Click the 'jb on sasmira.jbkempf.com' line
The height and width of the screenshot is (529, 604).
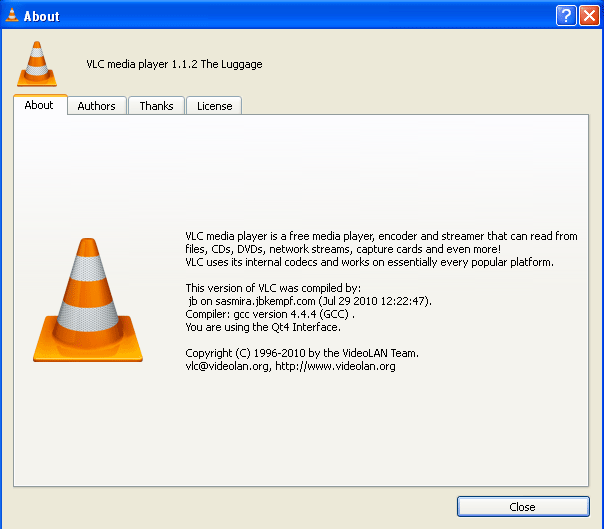click(310, 301)
